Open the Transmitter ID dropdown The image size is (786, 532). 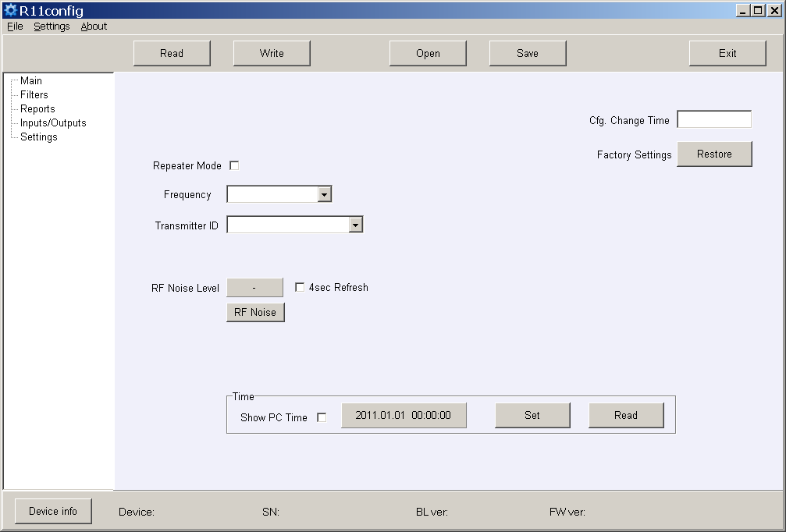point(356,225)
